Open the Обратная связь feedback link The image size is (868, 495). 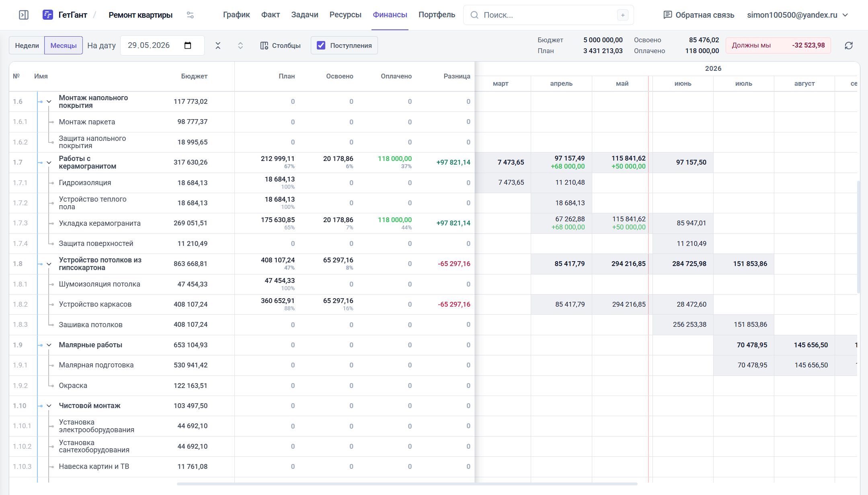coord(699,15)
